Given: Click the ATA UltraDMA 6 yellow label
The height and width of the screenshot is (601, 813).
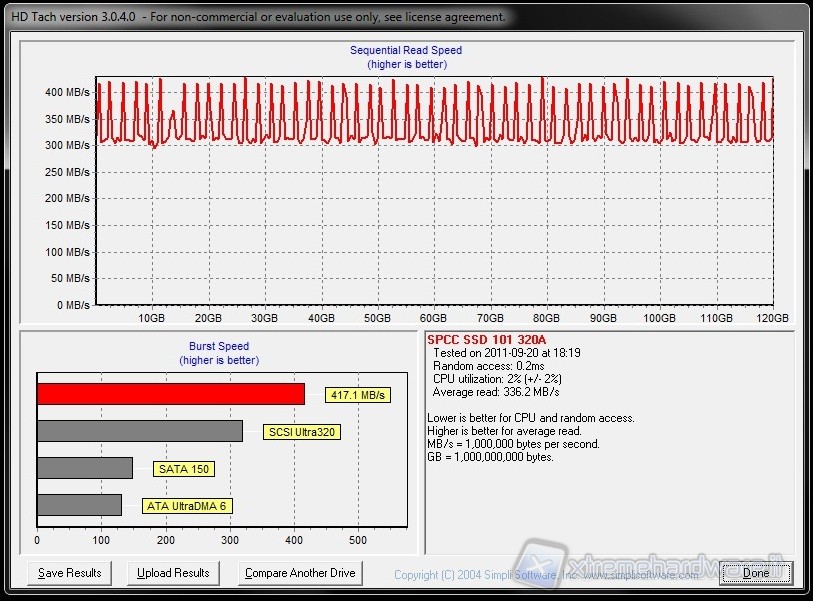Looking at the screenshot, I should coord(187,506).
